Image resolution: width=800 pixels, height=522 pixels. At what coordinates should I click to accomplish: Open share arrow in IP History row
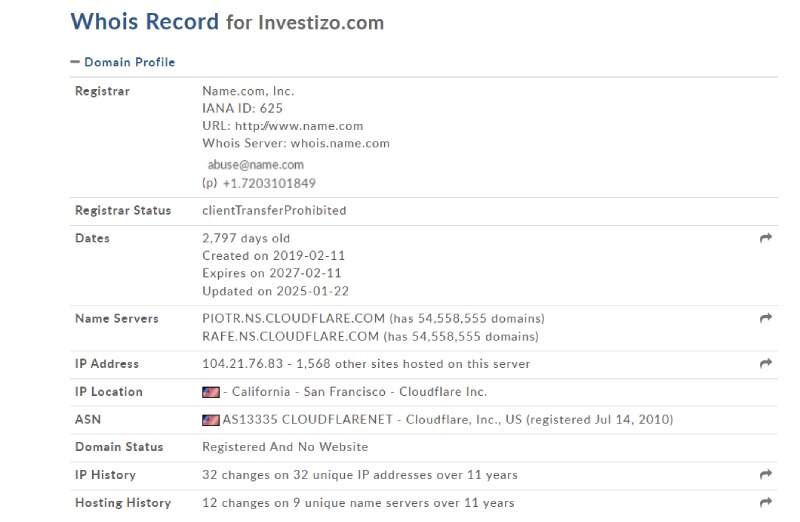765,475
